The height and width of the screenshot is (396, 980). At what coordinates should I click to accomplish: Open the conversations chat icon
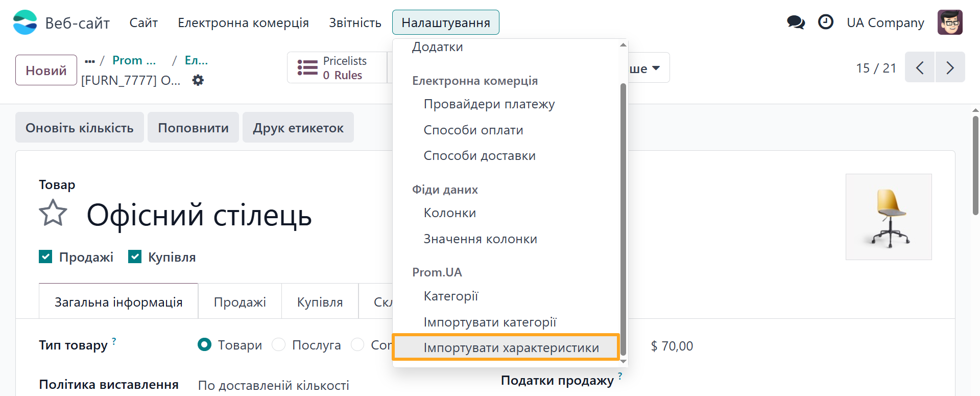coord(795,22)
